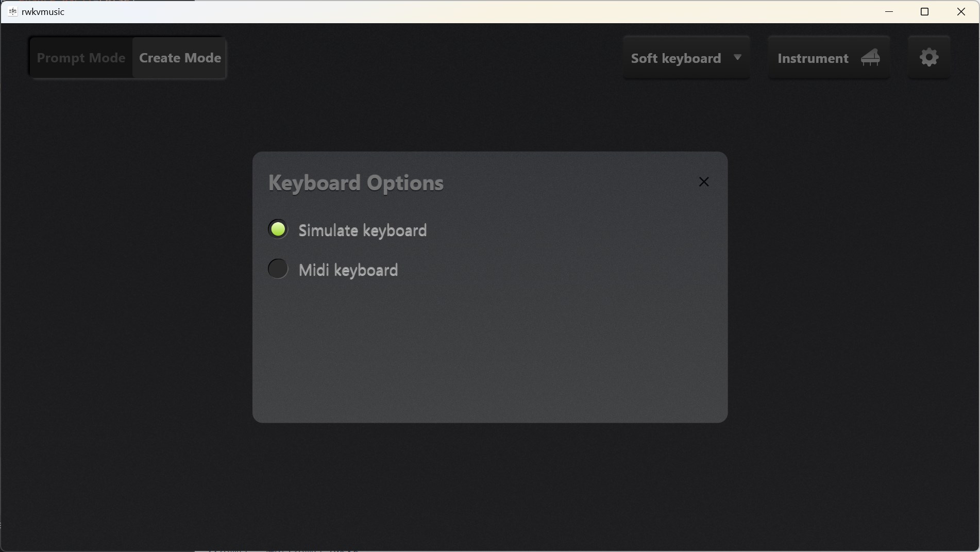Screen dimensions: 980x552
Task: Switch to Prompt Mode tab
Action: click(x=81, y=58)
